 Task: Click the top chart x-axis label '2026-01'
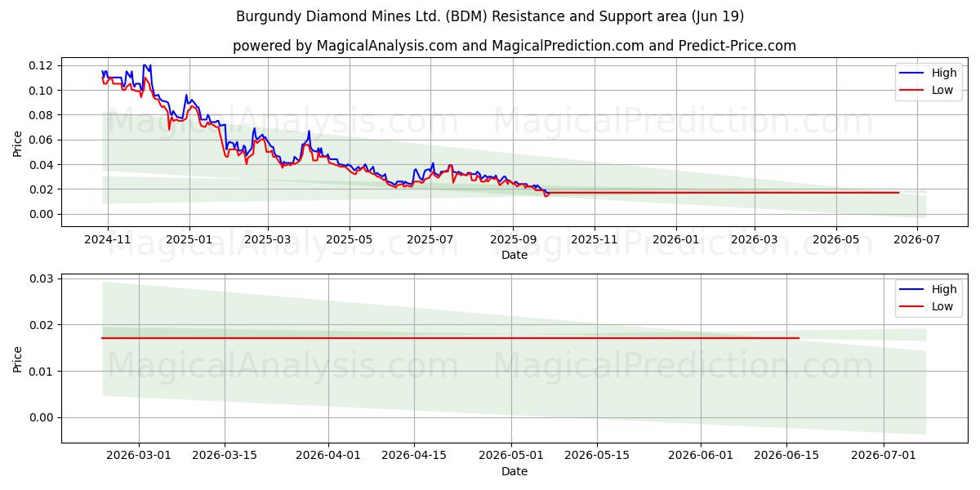[676, 241]
